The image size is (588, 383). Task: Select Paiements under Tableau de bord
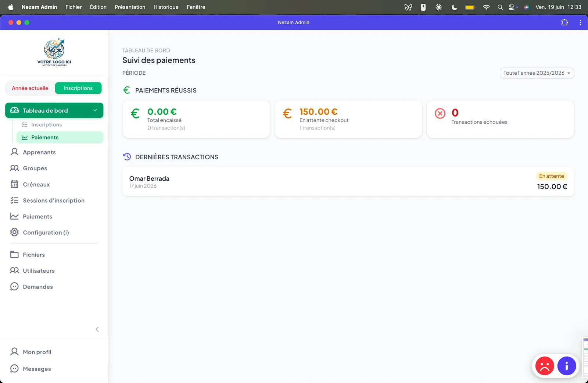(x=60, y=138)
